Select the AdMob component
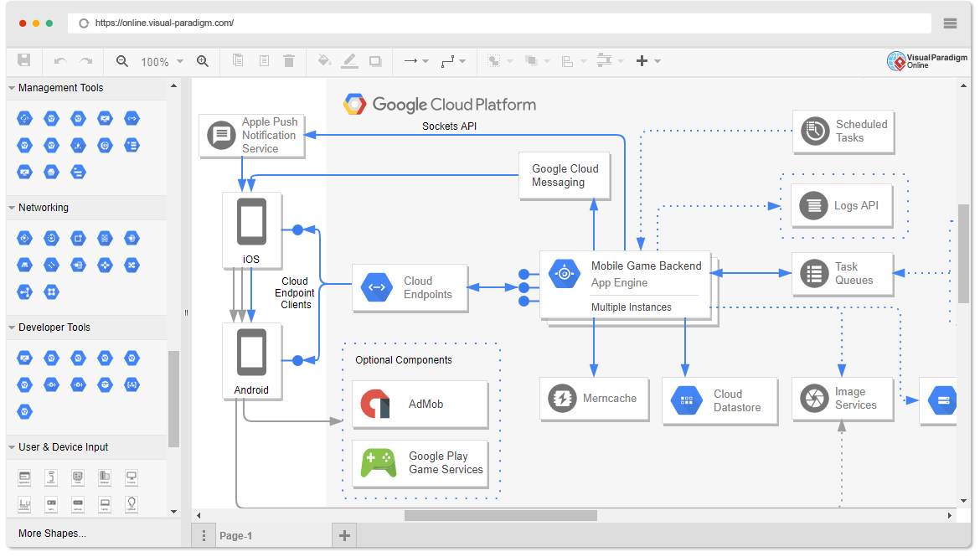This screenshot has width=980, height=557. click(420, 405)
